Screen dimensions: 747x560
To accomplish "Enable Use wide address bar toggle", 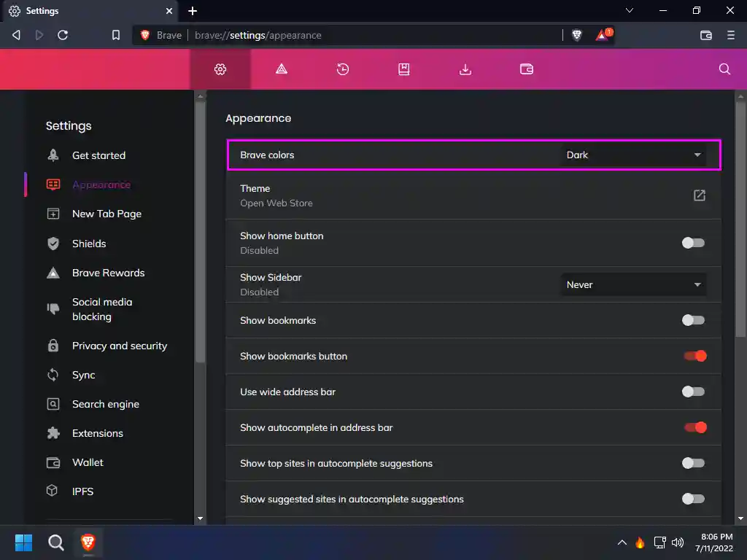I will pyautogui.click(x=693, y=392).
